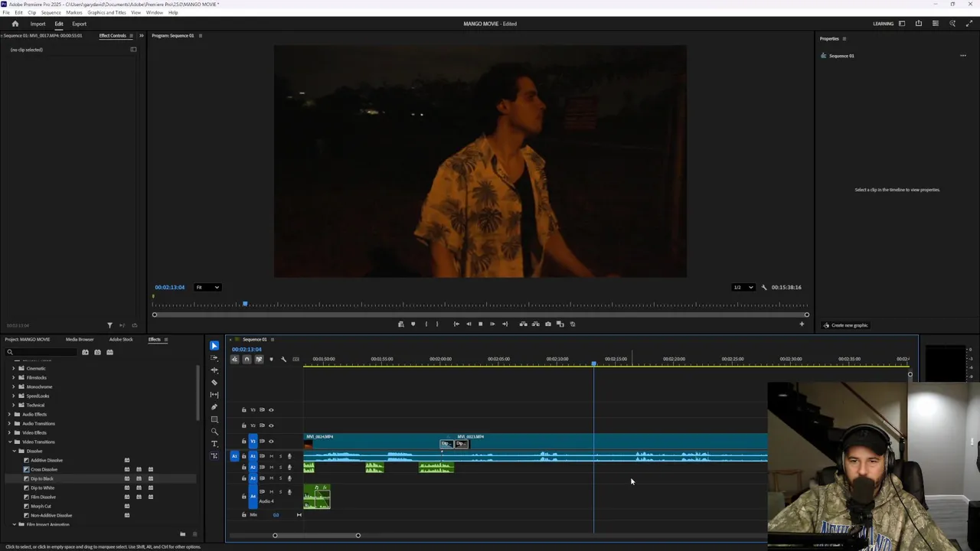The height and width of the screenshot is (551, 980).
Task: Mute audio track A1
Action: click(x=271, y=456)
